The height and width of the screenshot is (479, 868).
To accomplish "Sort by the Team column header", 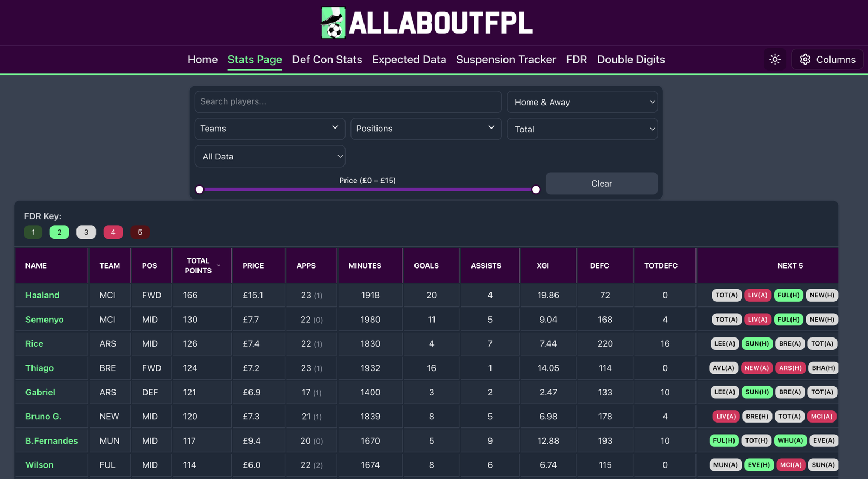I will (x=110, y=265).
